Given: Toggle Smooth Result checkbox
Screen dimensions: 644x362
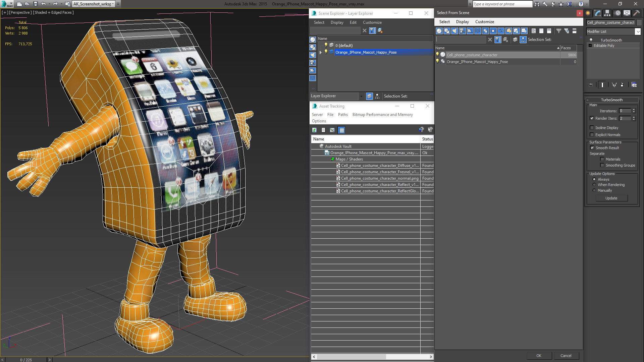Looking at the screenshot, I should click(x=592, y=148).
